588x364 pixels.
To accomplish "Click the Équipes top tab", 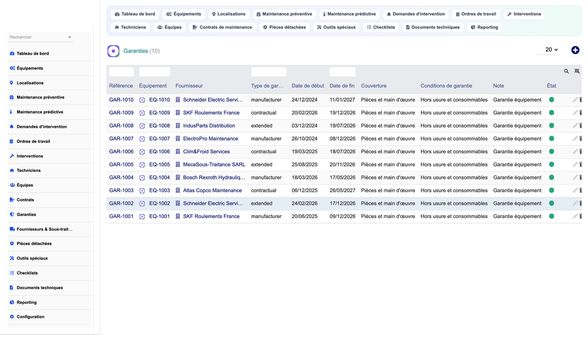I will coord(170,27).
